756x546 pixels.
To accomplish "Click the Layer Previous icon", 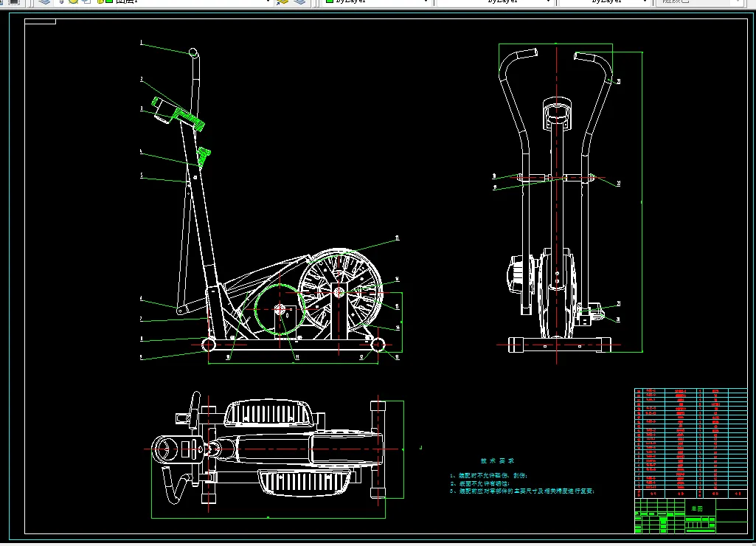I will [299, 2].
